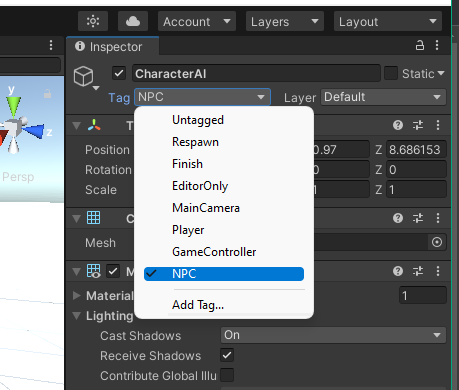Screen dimensions: 459x390
Task: Click the GameObject cube icon selector
Action: click(86, 78)
